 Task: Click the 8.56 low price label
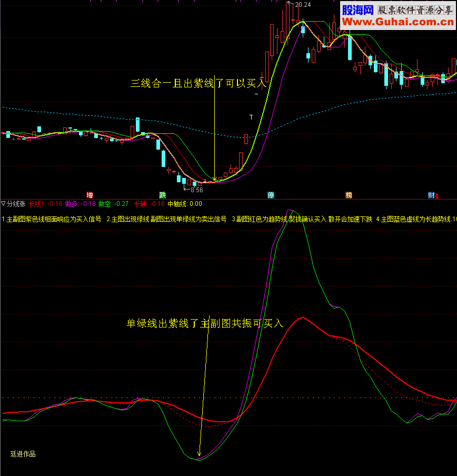click(196, 190)
